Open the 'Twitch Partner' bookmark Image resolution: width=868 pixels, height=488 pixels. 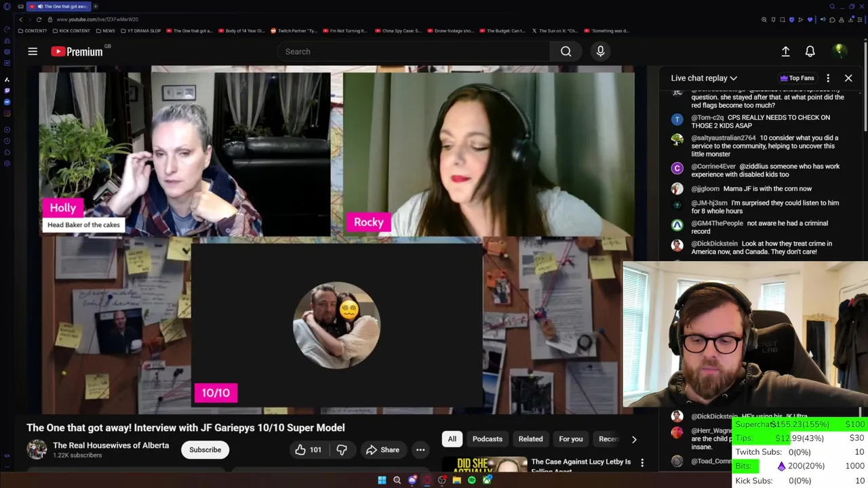click(x=294, y=30)
